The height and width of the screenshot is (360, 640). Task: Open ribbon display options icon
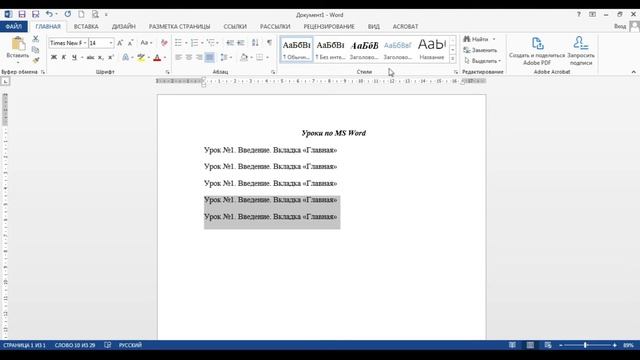point(592,14)
